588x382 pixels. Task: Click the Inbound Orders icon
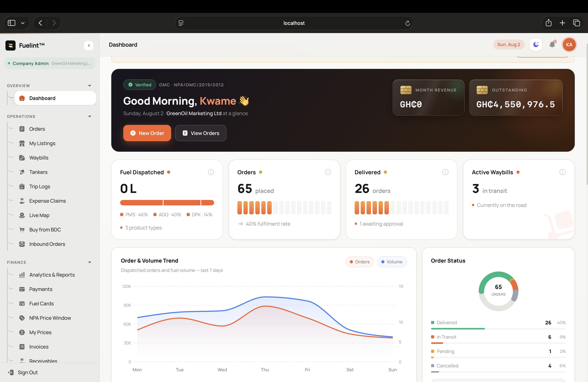(x=22, y=244)
